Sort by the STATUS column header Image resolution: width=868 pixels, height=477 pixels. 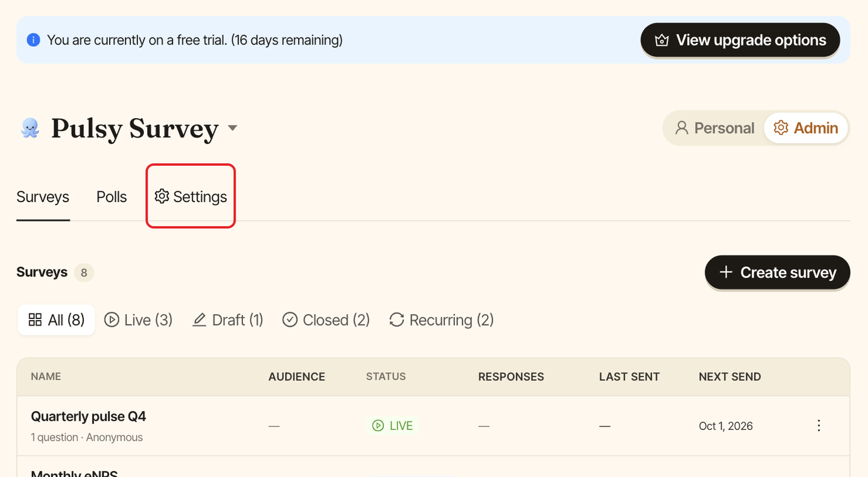pos(386,376)
